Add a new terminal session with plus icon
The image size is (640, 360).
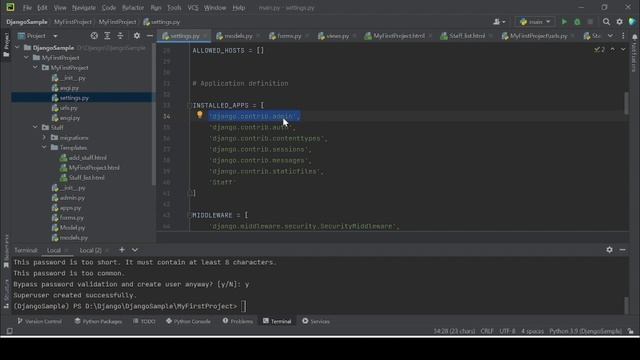point(122,250)
